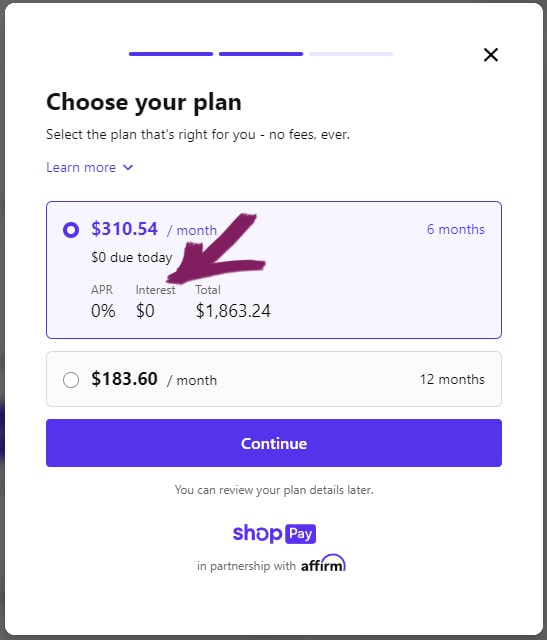Click the $0 due today text

tap(131, 258)
